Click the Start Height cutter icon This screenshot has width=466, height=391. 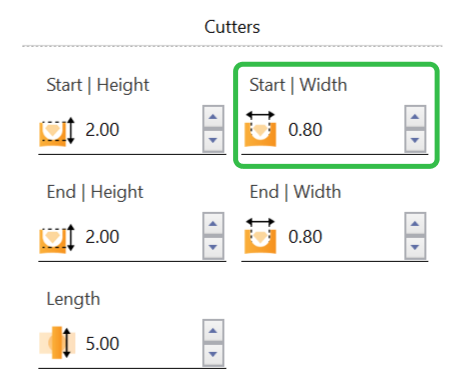[57, 131]
